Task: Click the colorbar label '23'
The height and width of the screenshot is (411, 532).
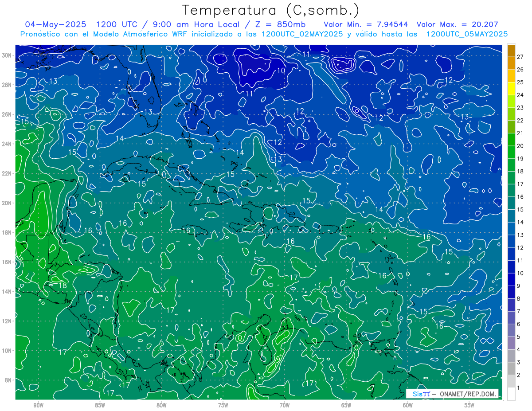Action: [x=520, y=108]
